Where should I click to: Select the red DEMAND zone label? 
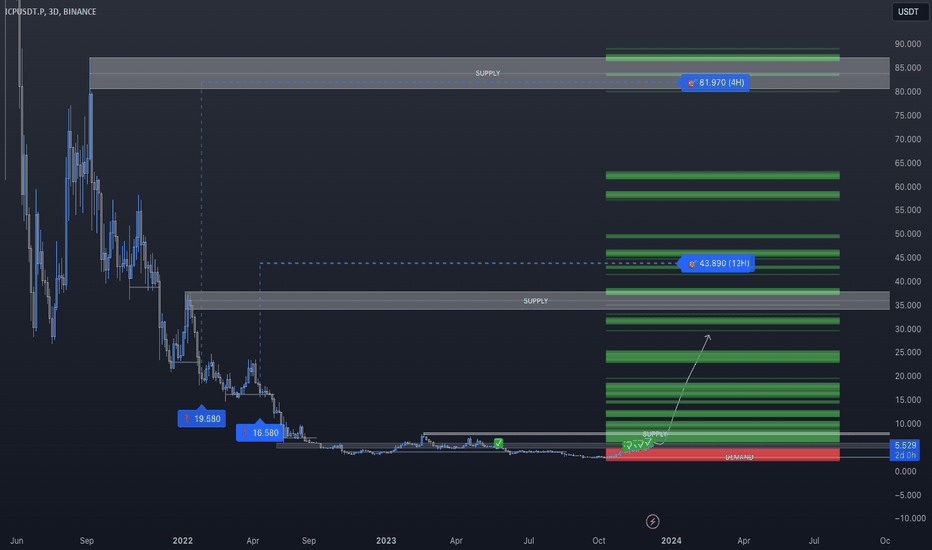click(x=739, y=457)
